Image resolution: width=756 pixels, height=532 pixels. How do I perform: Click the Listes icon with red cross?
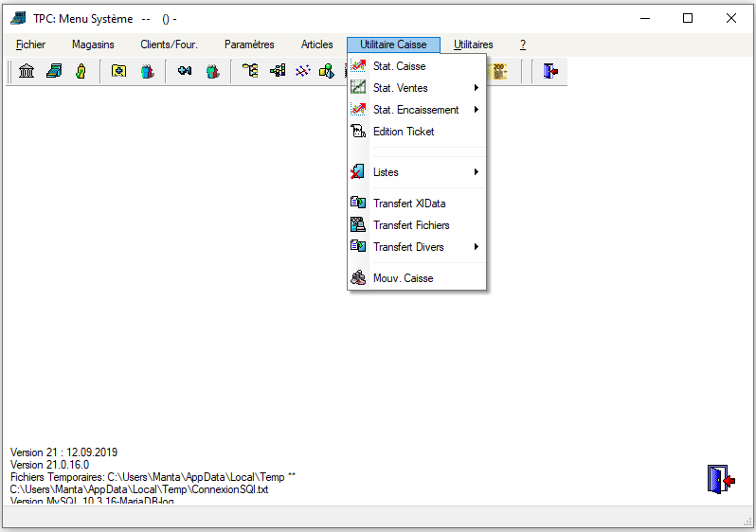[358, 172]
